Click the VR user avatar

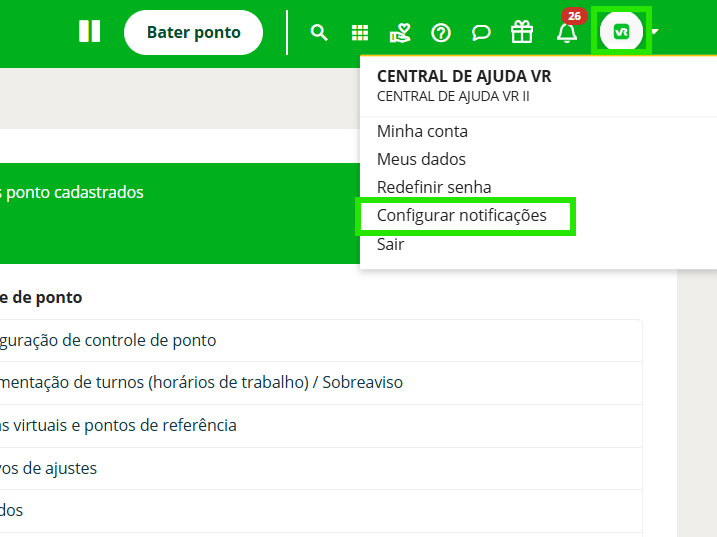tap(621, 32)
